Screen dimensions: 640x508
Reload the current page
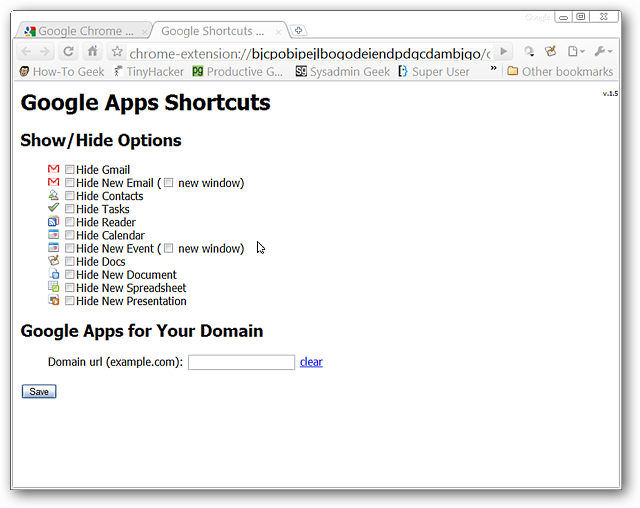point(68,51)
